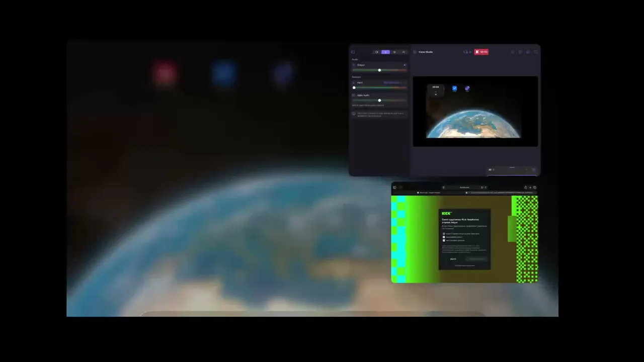Tick the unchecked checkbox in Kick dialog
The height and width of the screenshot is (362, 644).
click(444, 234)
